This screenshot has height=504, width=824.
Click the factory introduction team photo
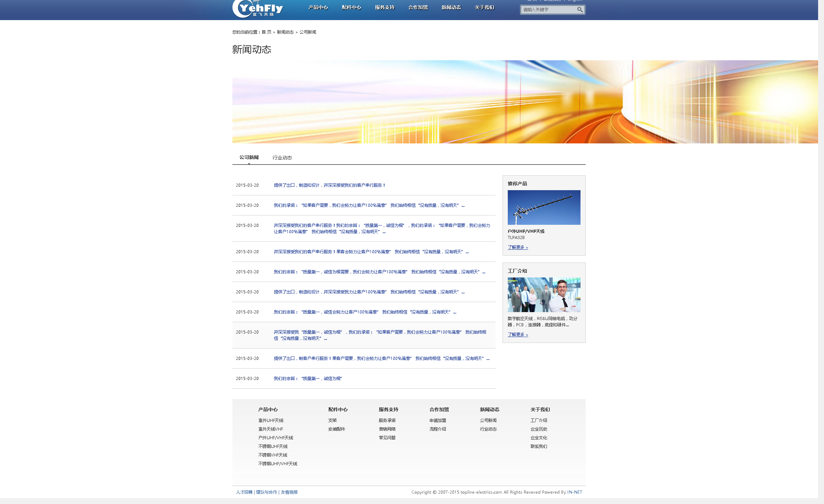544,294
